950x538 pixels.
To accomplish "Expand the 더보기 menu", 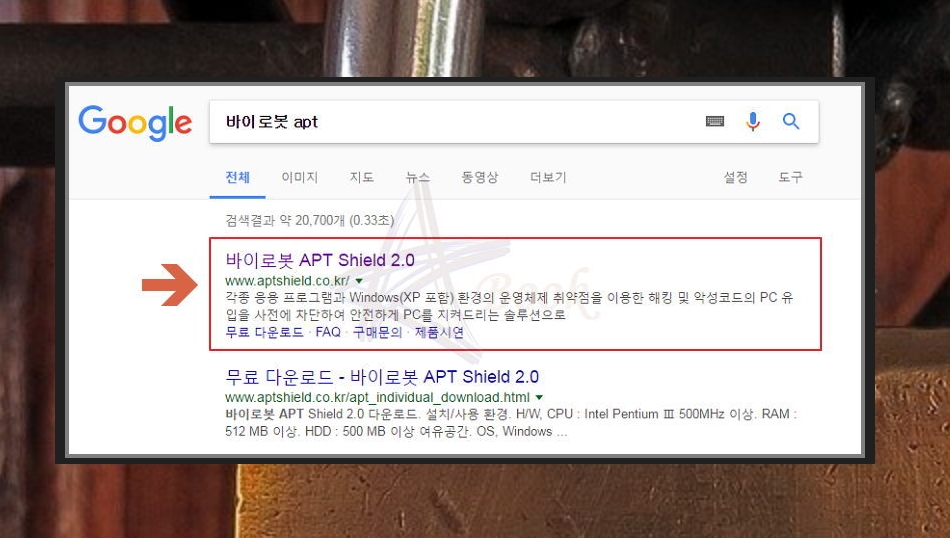I will pyautogui.click(x=548, y=177).
